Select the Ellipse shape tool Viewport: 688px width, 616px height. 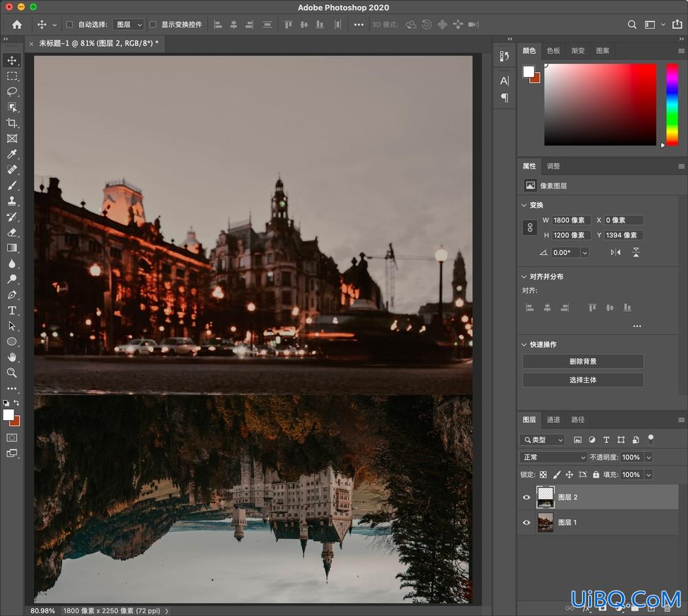tap(12, 342)
